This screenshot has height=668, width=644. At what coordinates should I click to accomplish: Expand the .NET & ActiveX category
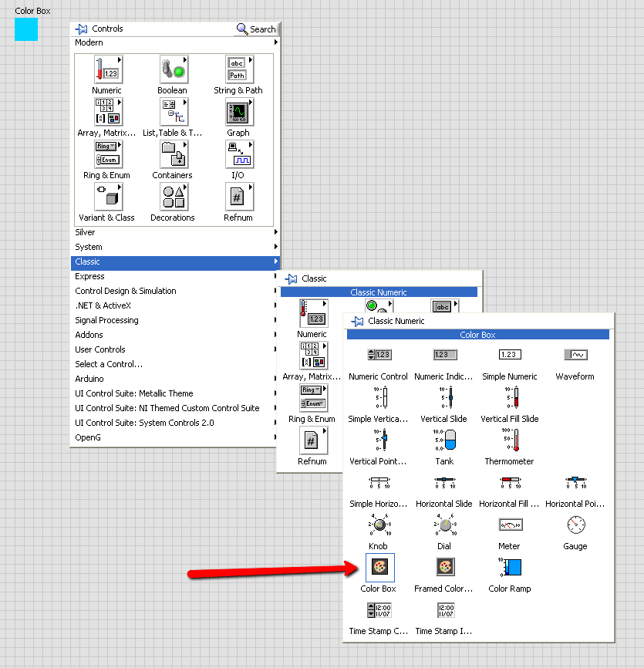pyautogui.click(x=174, y=305)
